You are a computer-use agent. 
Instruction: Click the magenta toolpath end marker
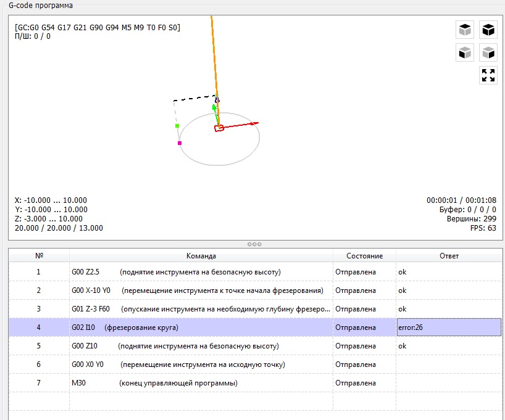(180, 143)
